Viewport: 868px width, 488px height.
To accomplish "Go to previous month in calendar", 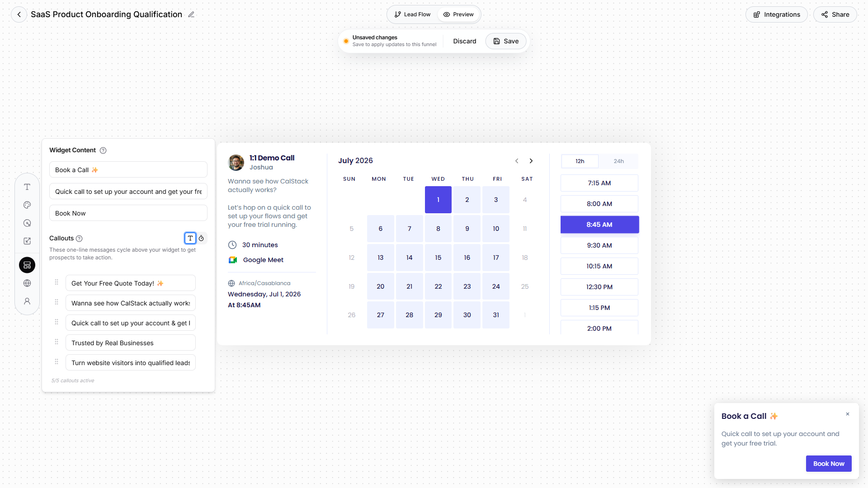I will pyautogui.click(x=517, y=161).
